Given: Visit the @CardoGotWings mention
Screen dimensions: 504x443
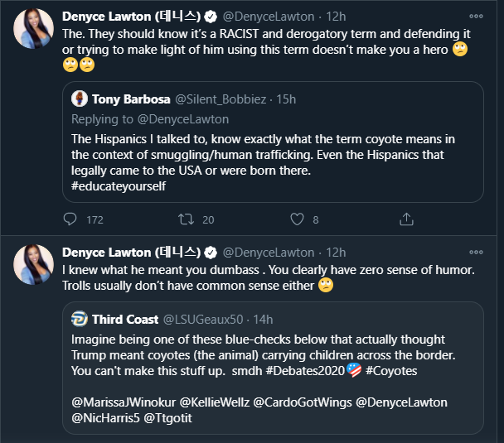Looking at the screenshot, I should pyautogui.click(x=303, y=402).
